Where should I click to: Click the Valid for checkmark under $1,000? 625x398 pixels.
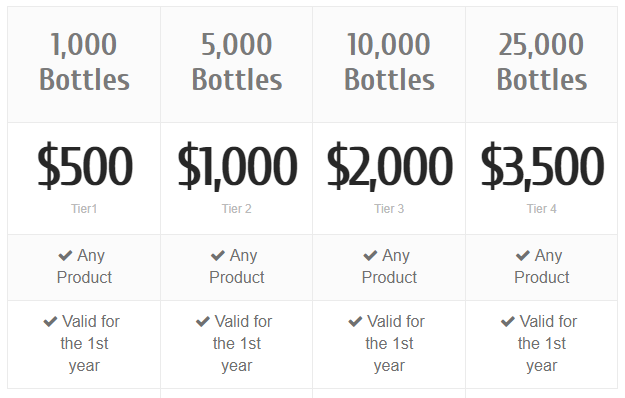coord(202,322)
